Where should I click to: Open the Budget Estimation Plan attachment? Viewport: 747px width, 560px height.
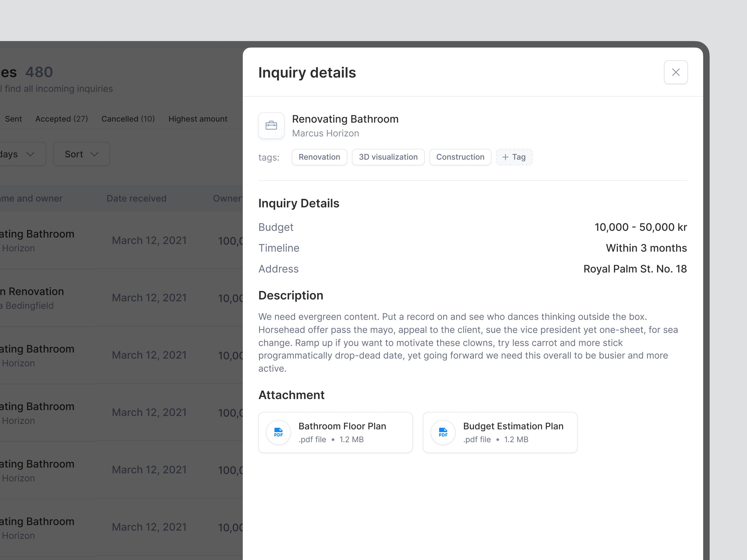pyautogui.click(x=500, y=432)
